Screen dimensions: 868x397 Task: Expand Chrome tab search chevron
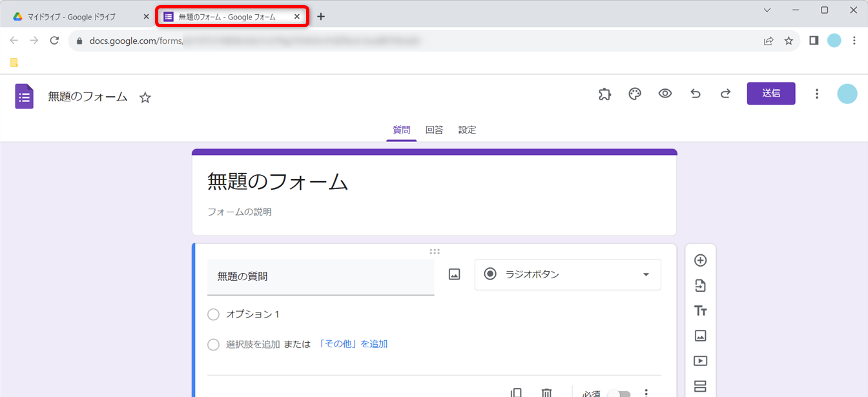pyautogui.click(x=767, y=10)
